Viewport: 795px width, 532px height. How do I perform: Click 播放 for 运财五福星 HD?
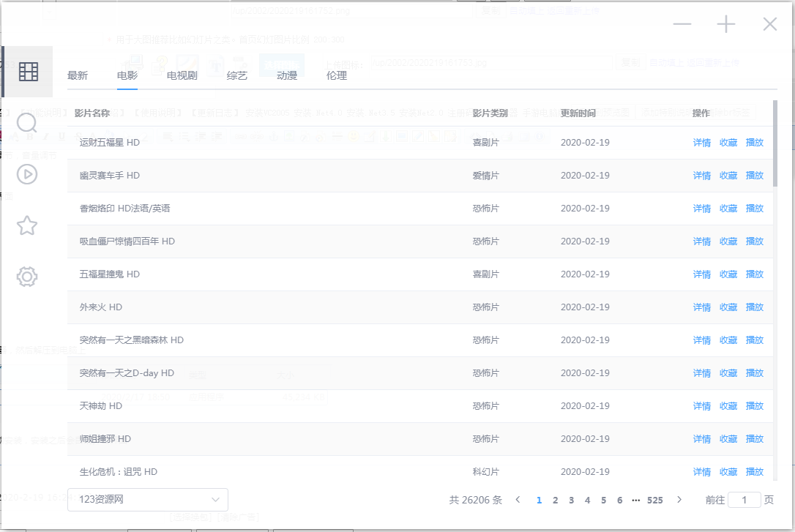754,143
